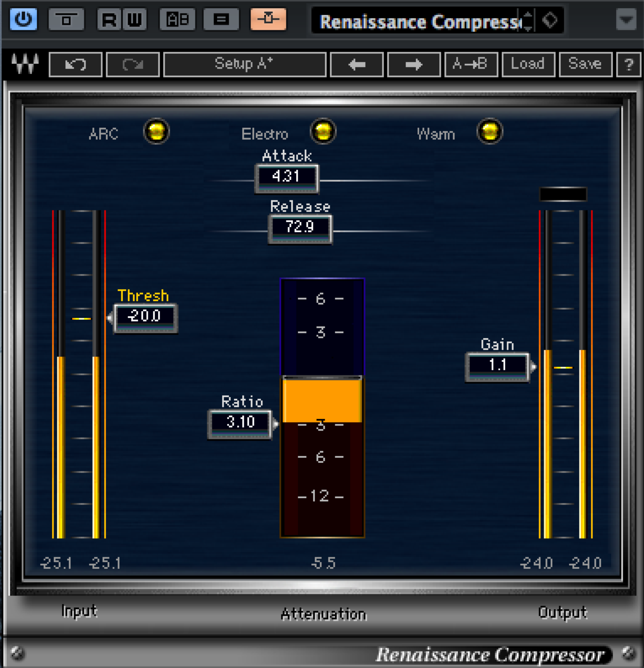Viewport: 644px width, 668px height.
Task: Click the Thresh value box -20.0
Action: coord(145,318)
